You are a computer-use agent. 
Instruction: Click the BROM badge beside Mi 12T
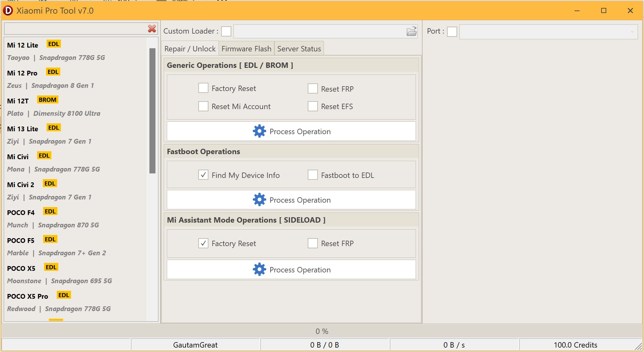[x=48, y=100]
